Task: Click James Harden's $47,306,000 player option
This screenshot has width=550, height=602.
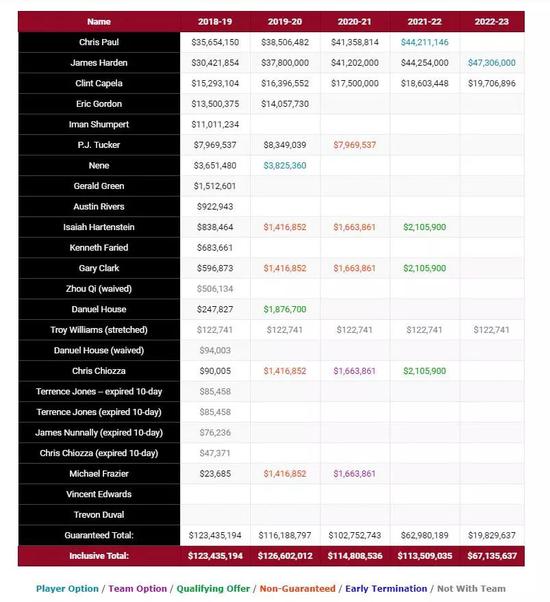Action: tap(492, 63)
